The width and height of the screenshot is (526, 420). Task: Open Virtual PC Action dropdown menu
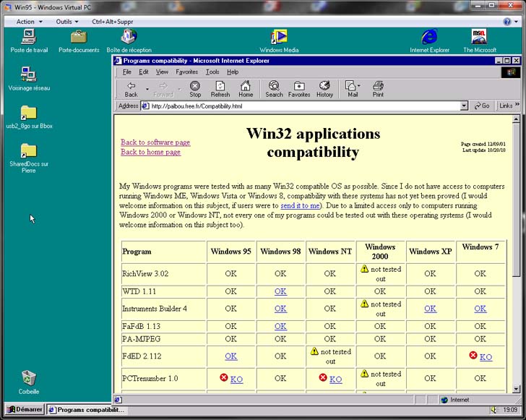(x=30, y=22)
